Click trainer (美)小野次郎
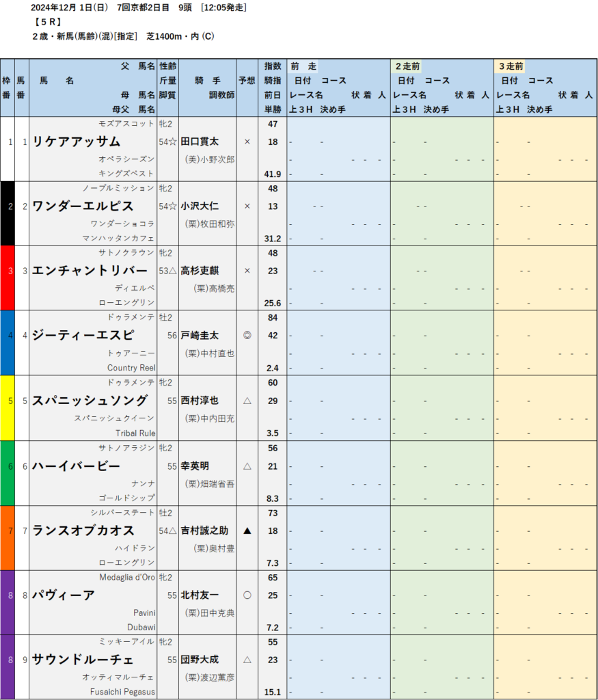The width and height of the screenshot is (598, 700). [210, 159]
